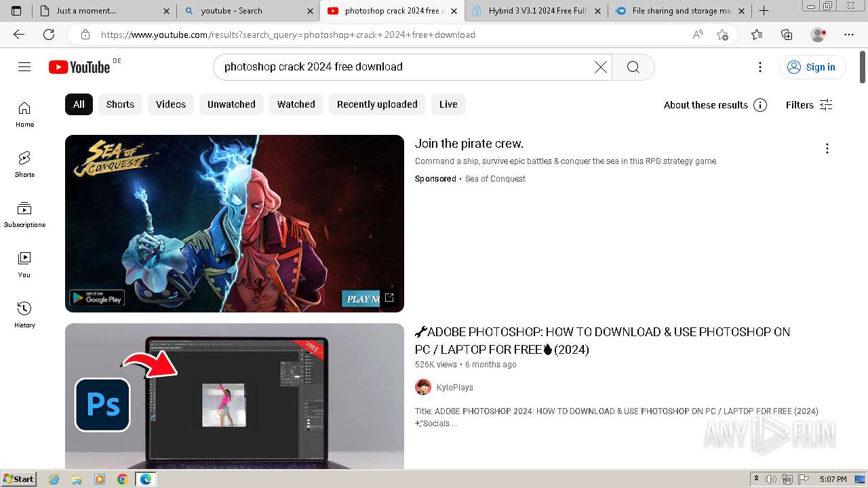This screenshot has height=488, width=868.
Task: Open 'Join the pirate crew.' ad title
Action: (469, 144)
